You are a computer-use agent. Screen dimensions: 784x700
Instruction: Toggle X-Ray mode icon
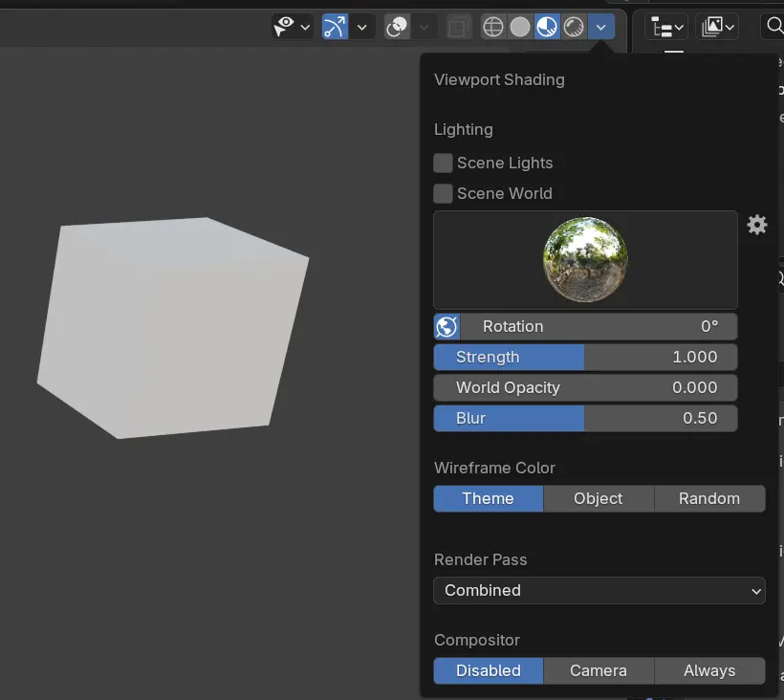459,27
